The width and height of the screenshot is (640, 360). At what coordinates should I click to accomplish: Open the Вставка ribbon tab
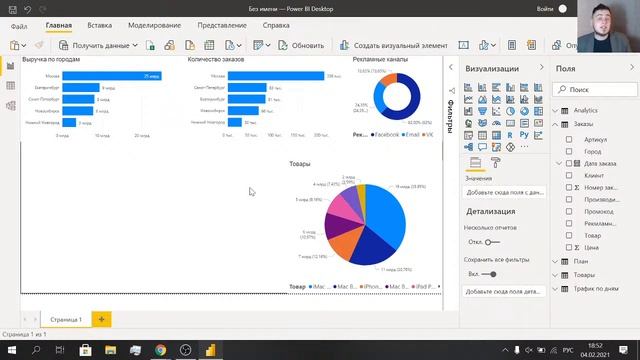click(100, 25)
